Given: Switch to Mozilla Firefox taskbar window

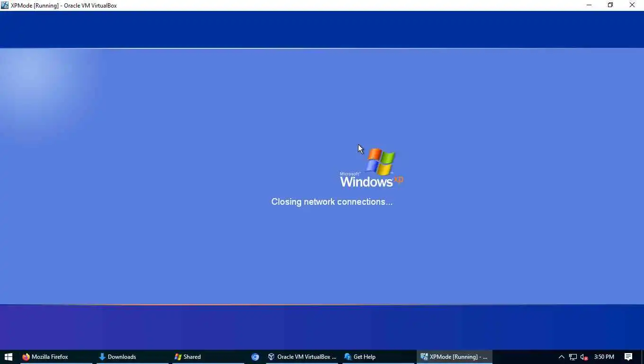Looking at the screenshot, I should [56, 357].
